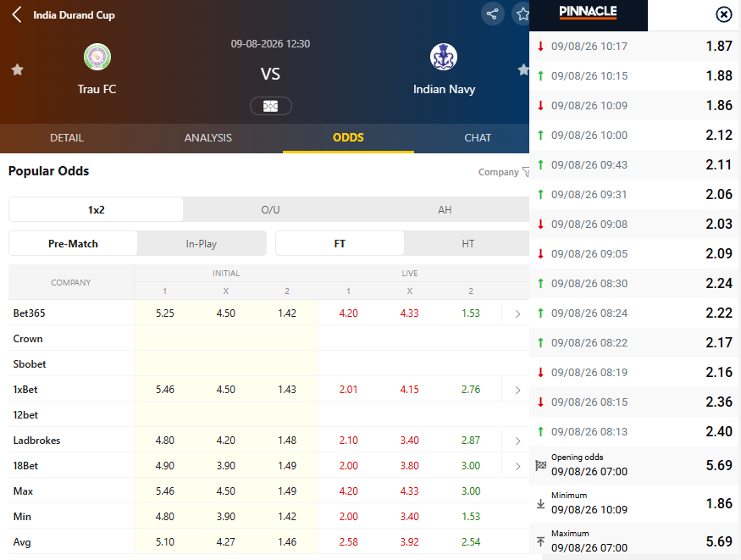Click the COMPANY column header
The height and width of the screenshot is (560, 741).
click(x=71, y=282)
